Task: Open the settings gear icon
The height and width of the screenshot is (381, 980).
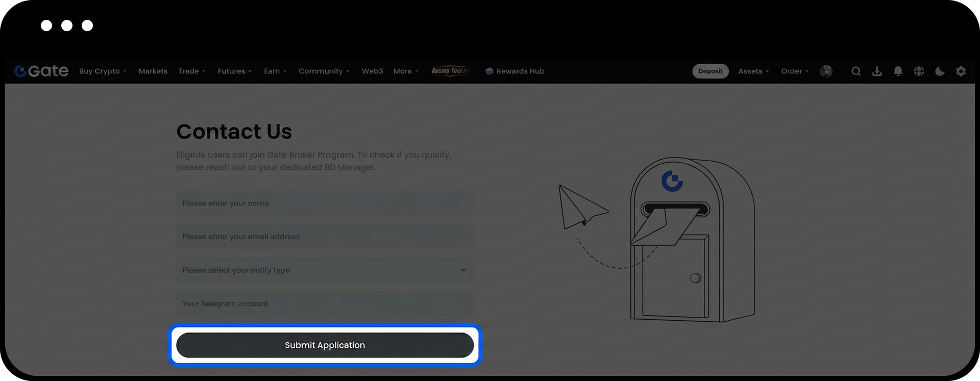Action: pos(961,71)
